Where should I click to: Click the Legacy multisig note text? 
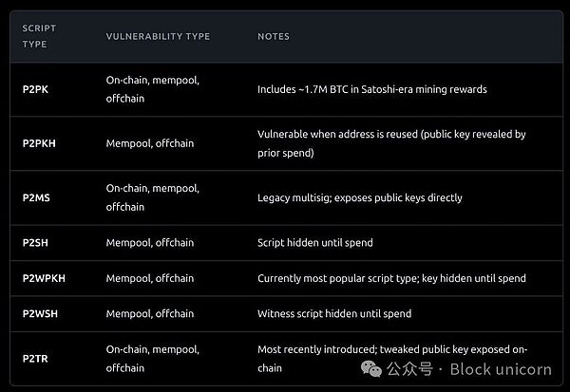(360, 197)
